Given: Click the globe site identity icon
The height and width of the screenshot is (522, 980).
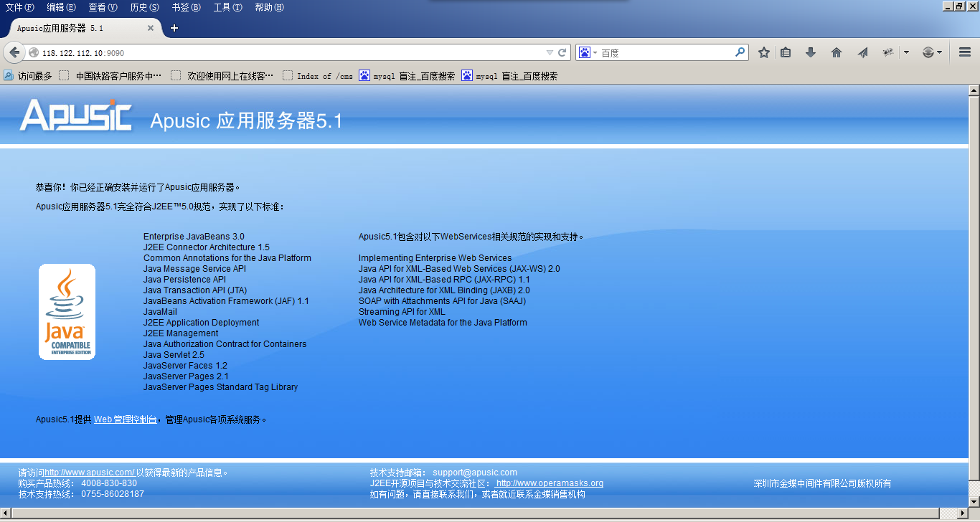Looking at the screenshot, I should click(33, 52).
